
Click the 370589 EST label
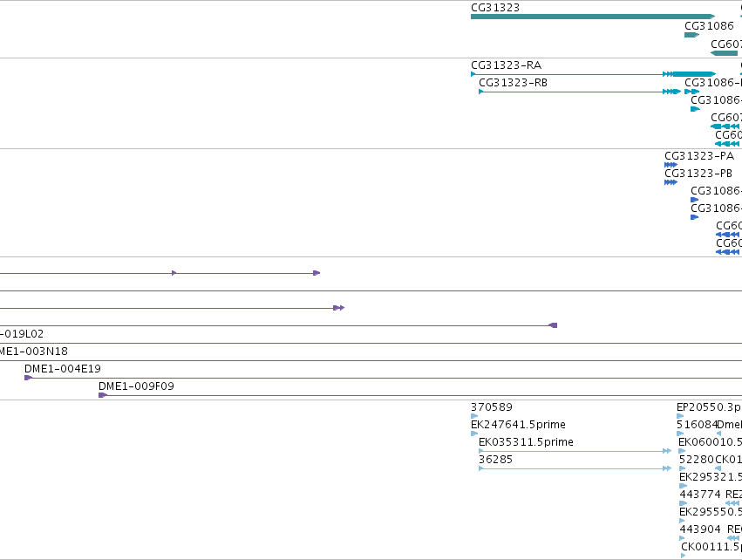coord(492,407)
